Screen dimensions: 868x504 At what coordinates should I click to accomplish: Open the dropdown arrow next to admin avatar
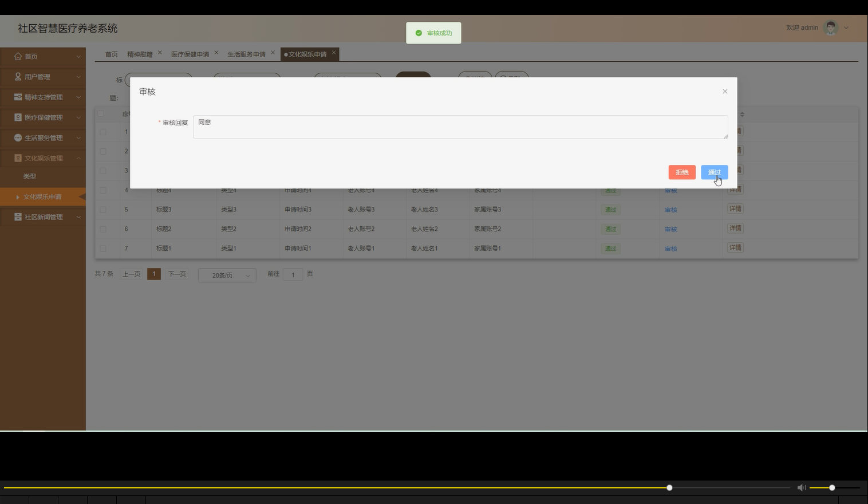846,27
